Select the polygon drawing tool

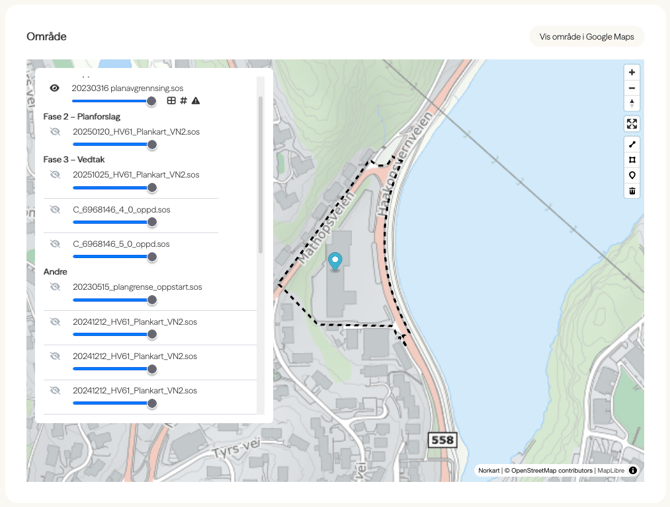point(632,160)
